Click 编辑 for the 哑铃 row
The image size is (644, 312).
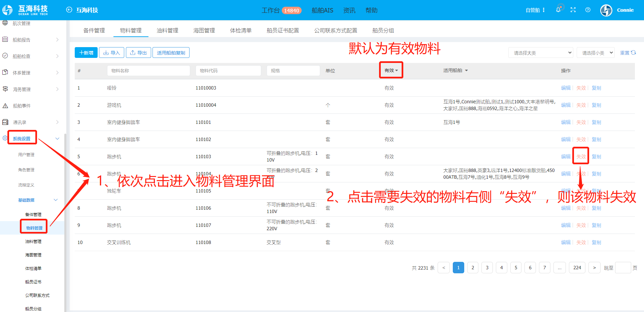566,88
